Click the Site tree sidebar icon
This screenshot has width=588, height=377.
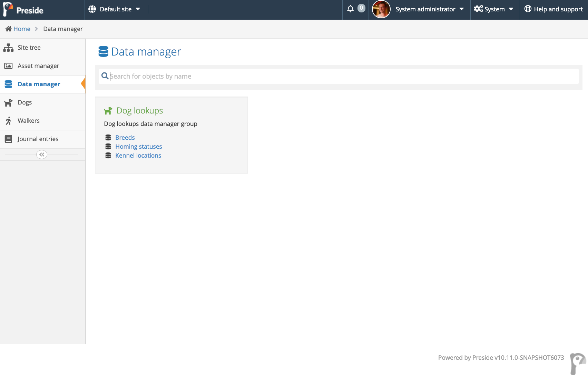[x=8, y=48]
